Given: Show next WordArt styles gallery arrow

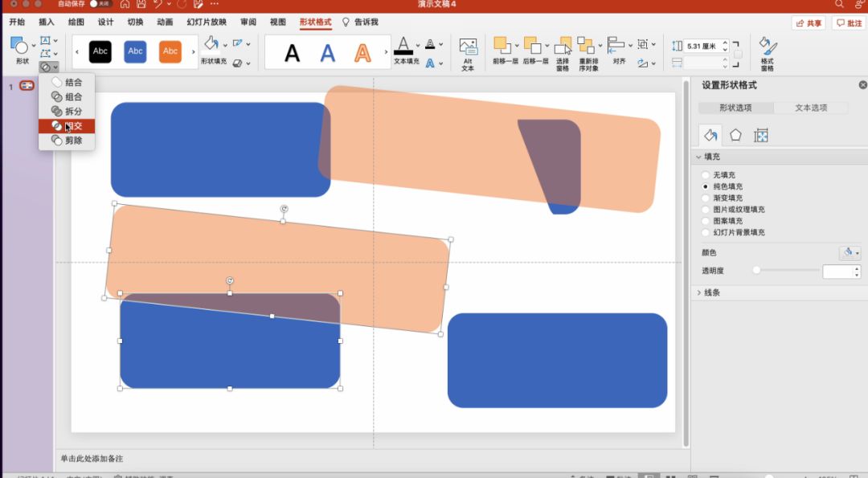Looking at the screenshot, I should point(386,52).
